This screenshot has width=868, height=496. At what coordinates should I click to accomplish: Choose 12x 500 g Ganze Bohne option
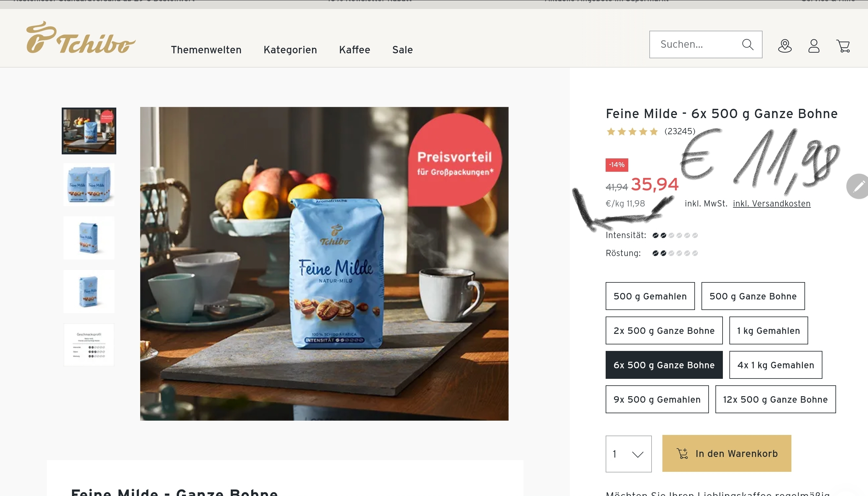point(775,399)
